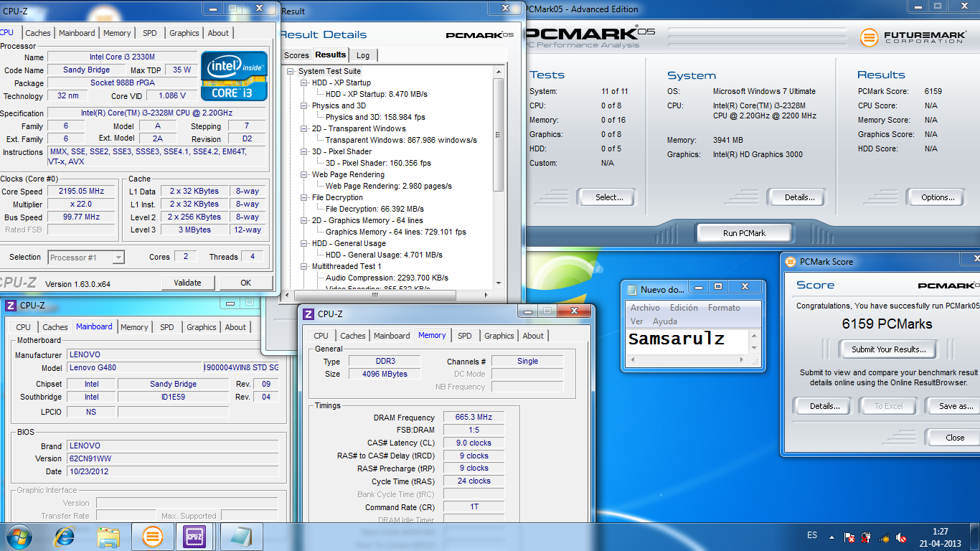
Task: Click Details... button under System
Action: [x=799, y=197]
